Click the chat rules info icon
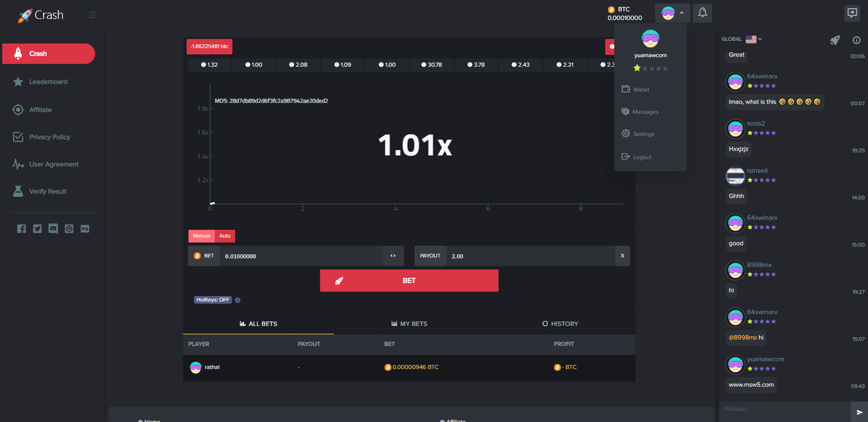Image resolution: width=868 pixels, height=422 pixels. (x=856, y=40)
